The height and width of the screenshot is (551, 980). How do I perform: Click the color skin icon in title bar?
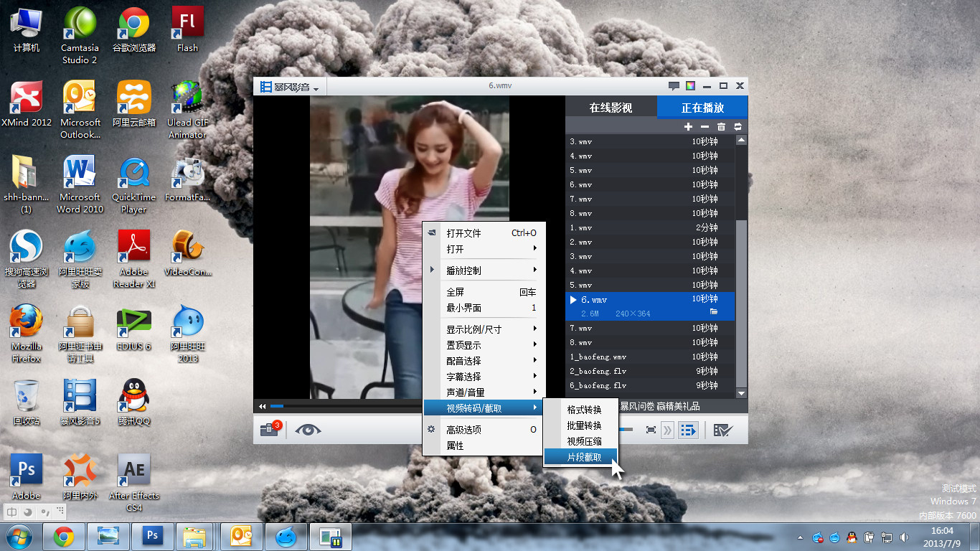690,86
